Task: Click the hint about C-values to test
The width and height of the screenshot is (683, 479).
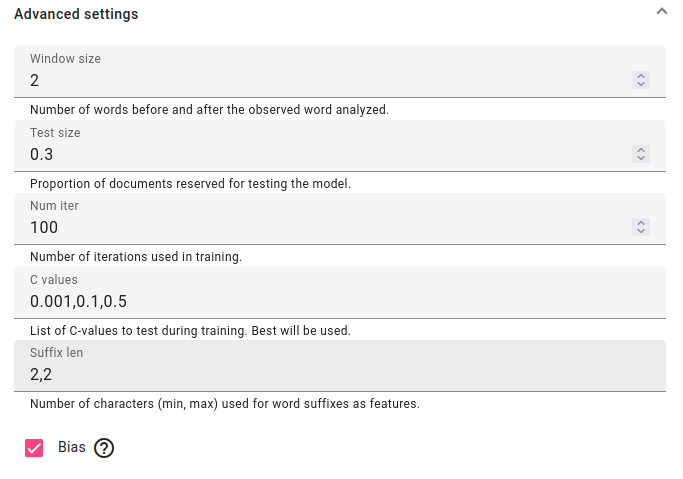Action: coord(190,331)
